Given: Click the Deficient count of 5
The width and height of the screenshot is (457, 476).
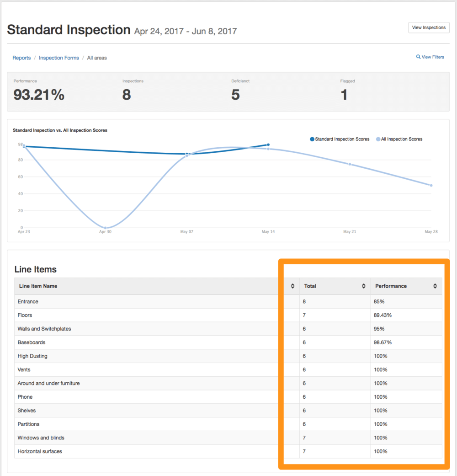Looking at the screenshot, I should pos(235,95).
